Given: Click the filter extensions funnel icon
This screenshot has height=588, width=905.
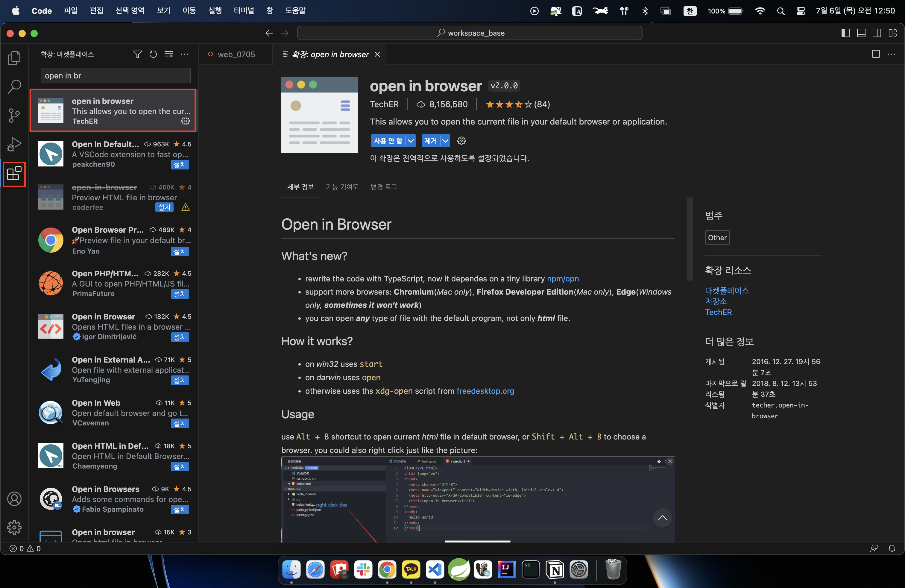Looking at the screenshot, I should (x=137, y=54).
